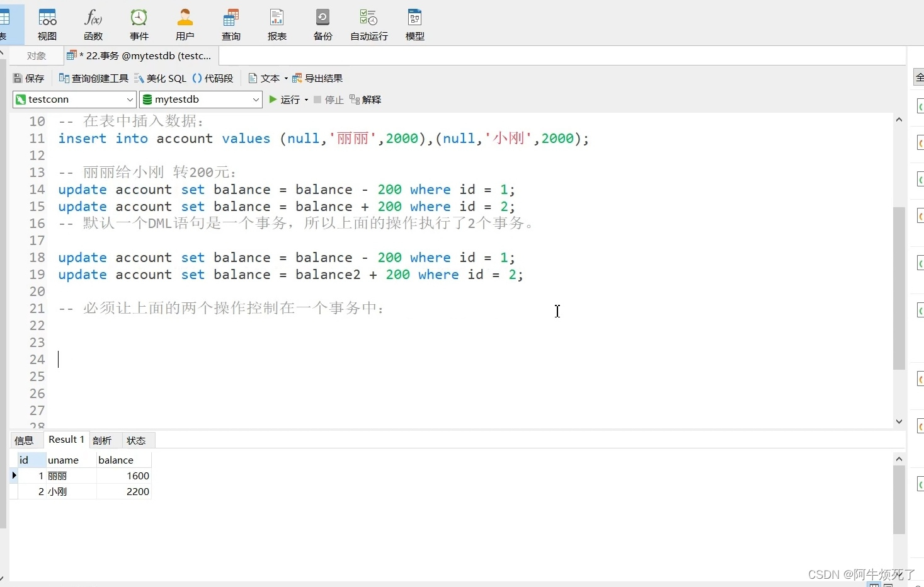
Task: Open the 事件 (Event) clock icon
Action: pos(139,24)
